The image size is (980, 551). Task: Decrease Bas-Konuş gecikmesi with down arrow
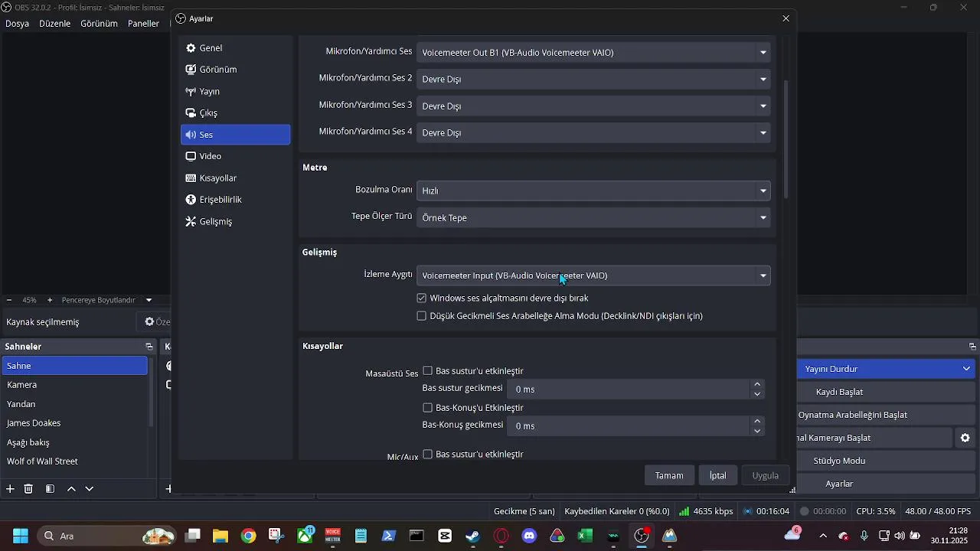click(x=757, y=431)
